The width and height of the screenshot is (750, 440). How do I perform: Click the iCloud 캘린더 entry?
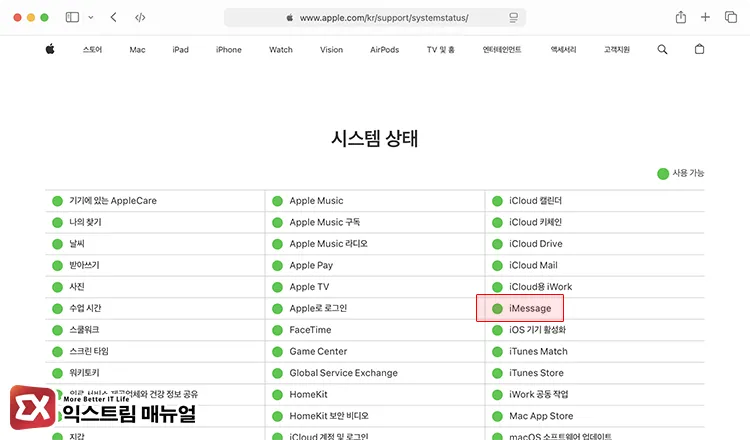535,201
